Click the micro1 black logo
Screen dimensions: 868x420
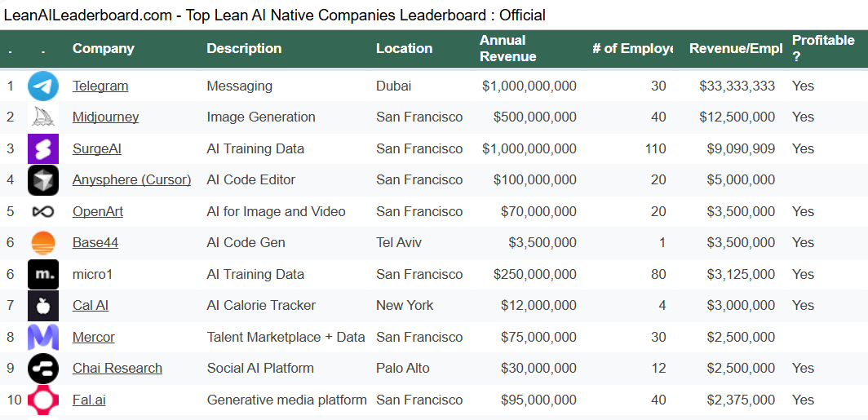click(x=43, y=274)
